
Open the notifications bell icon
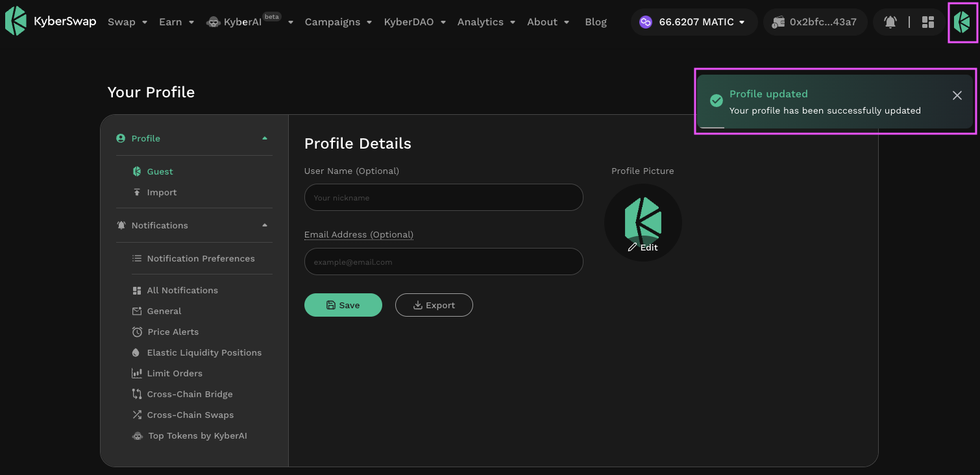[x=890, y=22]
